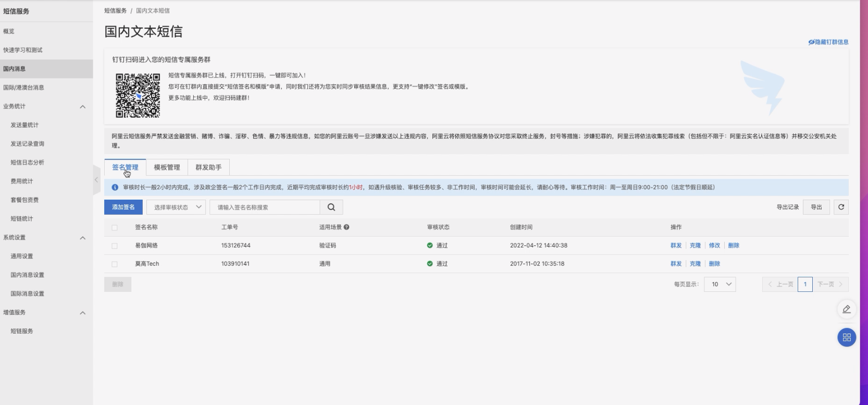Open 短链统计 in the sidebar
868x405 pixels.
[x=46, y=219]
